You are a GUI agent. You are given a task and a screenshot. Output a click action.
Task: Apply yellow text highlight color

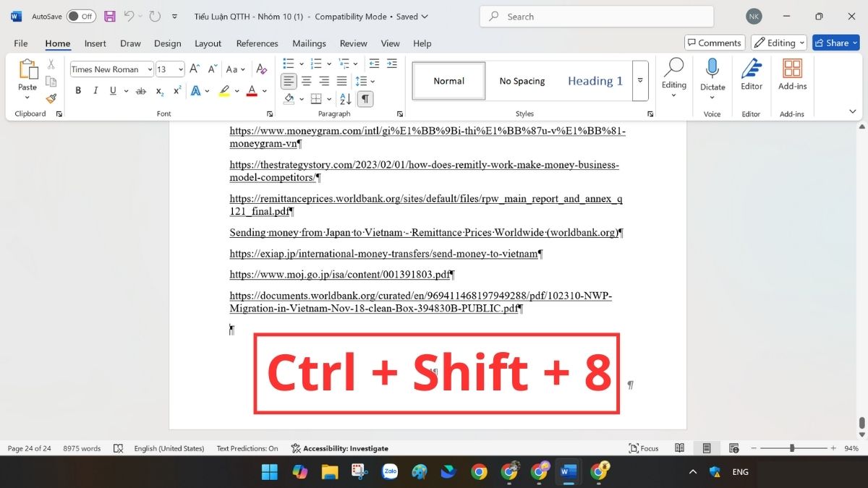(x=224, y=91)
